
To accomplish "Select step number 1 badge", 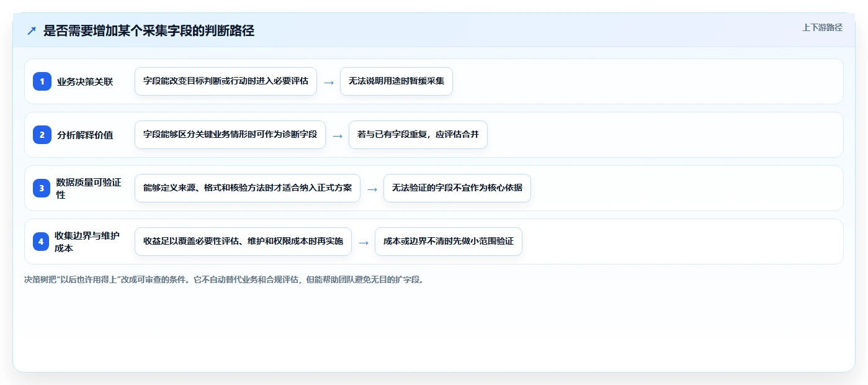I will (42, 81).
